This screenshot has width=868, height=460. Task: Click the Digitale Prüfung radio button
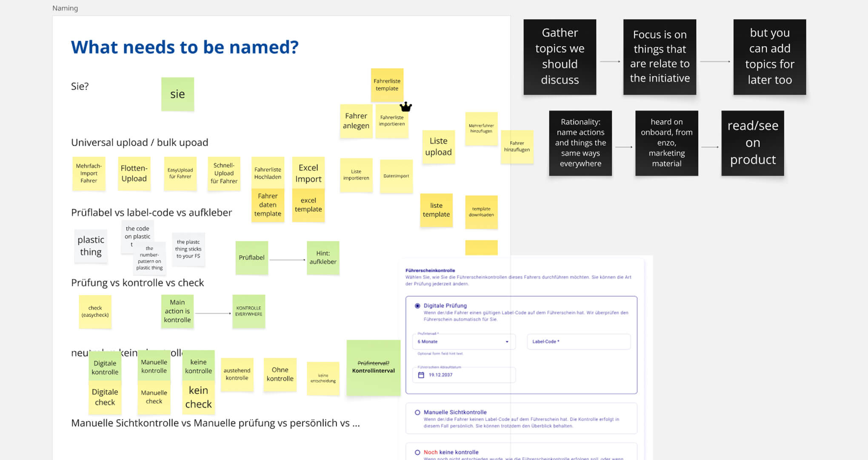tap(417, 305)
